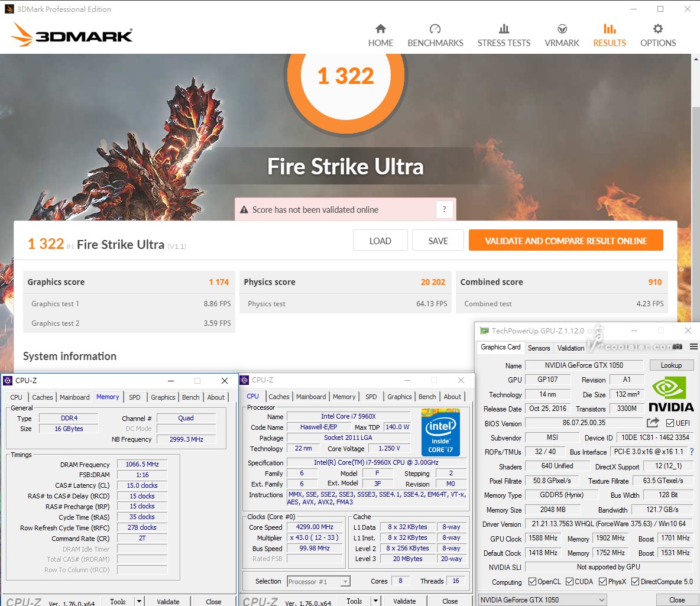Click the title bar icon of the Memory CPU-Z window
This screenshot has width=700, height=606.
pyautogui.click(x=8, y=381)
